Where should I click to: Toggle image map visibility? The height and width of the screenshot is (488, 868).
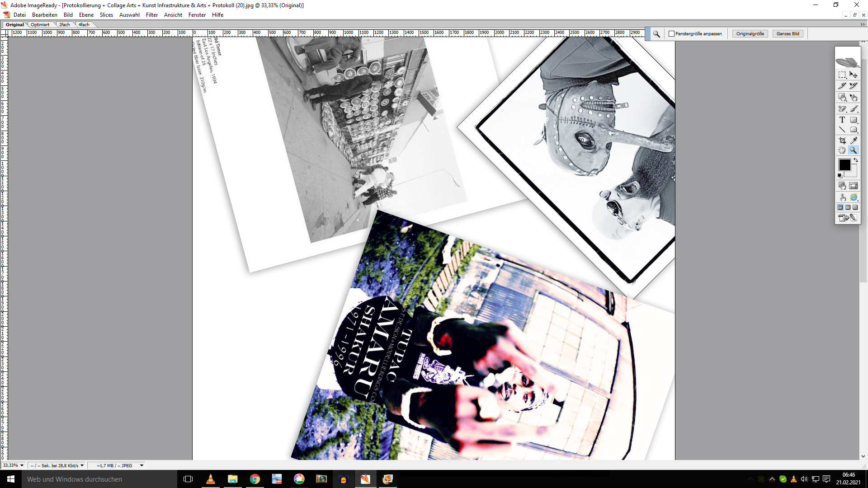pos(842,186)
